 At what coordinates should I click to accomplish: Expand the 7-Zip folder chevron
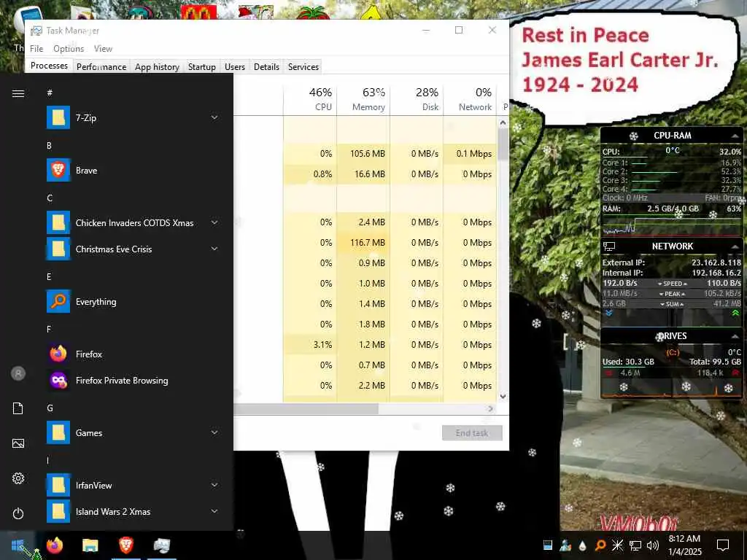point(214,117)
